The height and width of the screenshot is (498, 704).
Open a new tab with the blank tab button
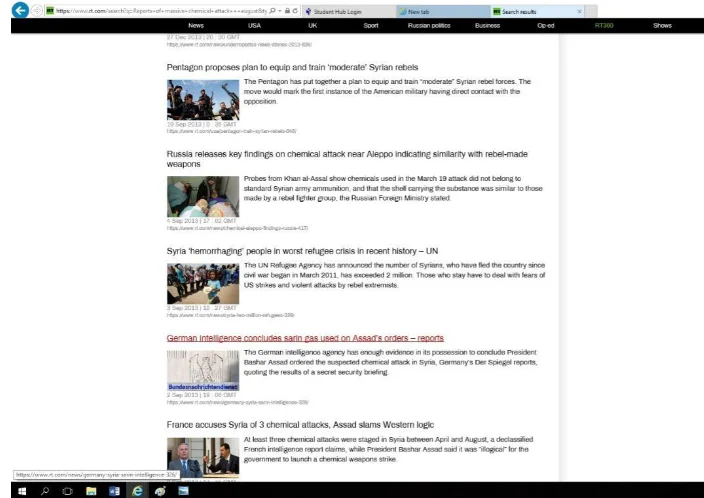[591, 11]
